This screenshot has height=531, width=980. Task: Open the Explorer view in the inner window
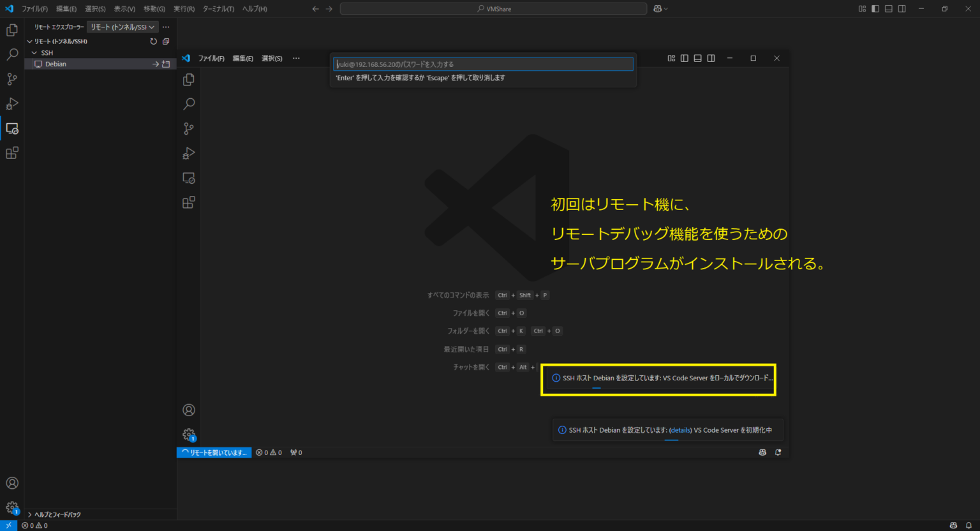click(188, 79)
